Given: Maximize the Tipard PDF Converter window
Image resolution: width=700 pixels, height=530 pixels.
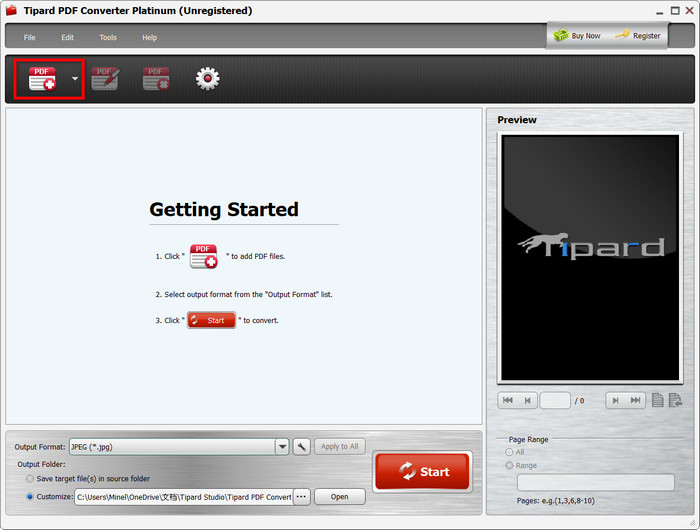Looking at the screenshot, I should coord(675,10).
